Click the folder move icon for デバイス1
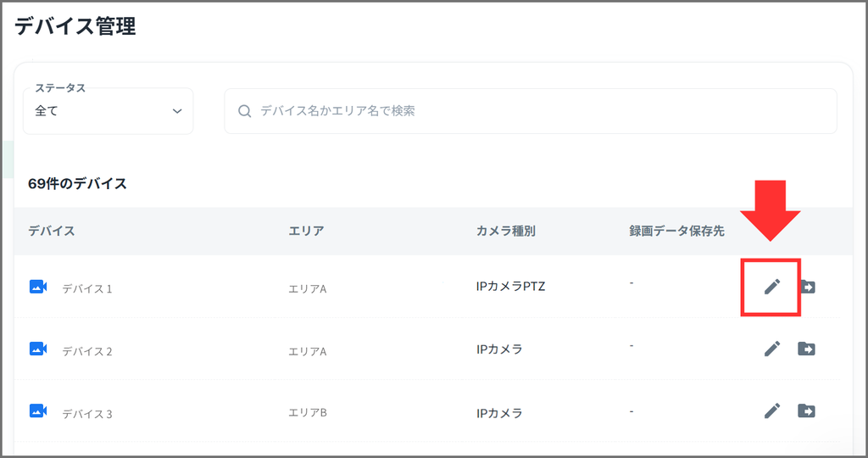This screenshot has height=458, width=868. click(807, 287)
